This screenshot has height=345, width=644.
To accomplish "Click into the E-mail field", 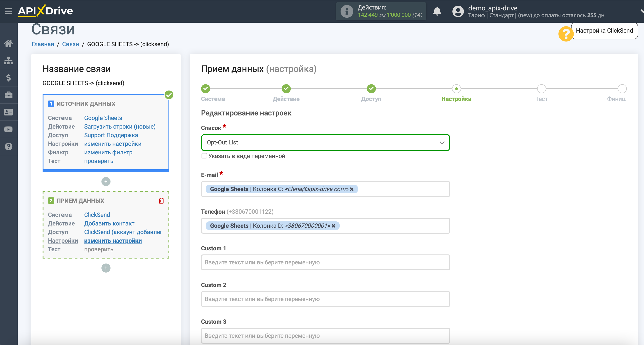I will point(325,189).
